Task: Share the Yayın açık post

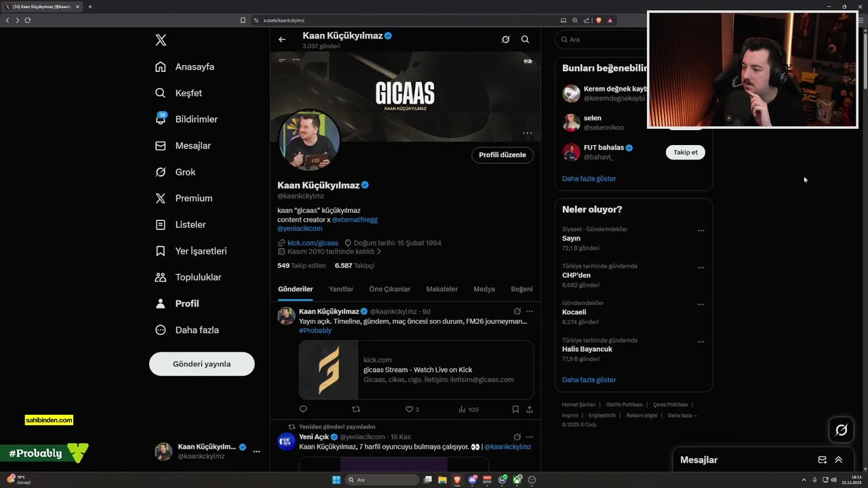Action: coord(530,409)
